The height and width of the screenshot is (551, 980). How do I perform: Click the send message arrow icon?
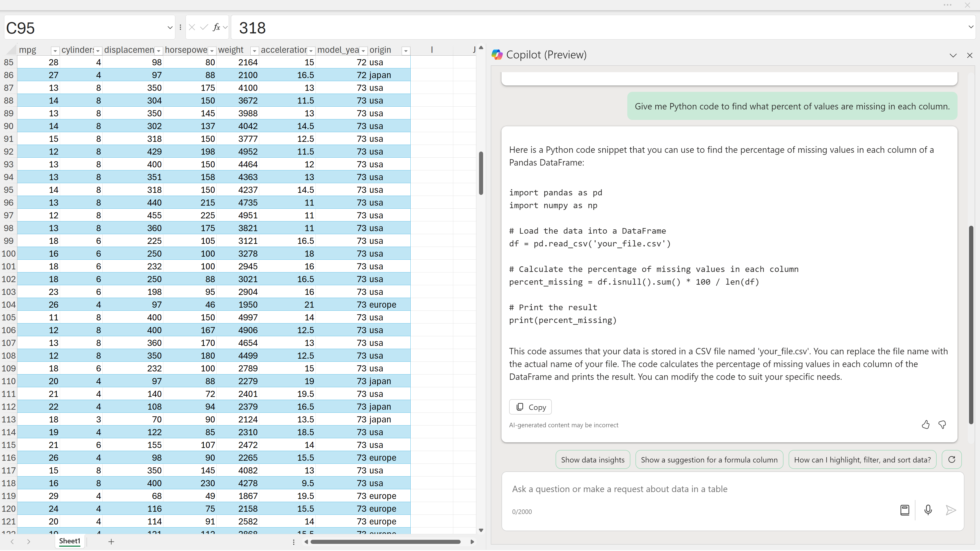[x=950, y=510]
